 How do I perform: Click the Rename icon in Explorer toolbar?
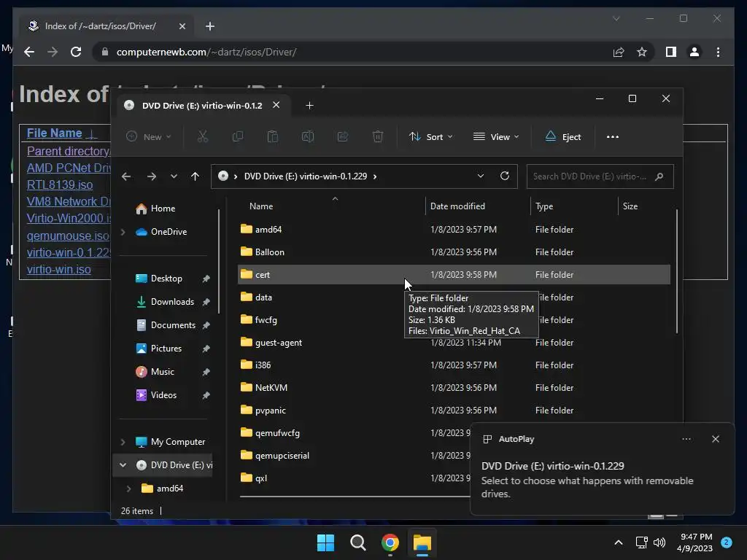click(308, 136)
